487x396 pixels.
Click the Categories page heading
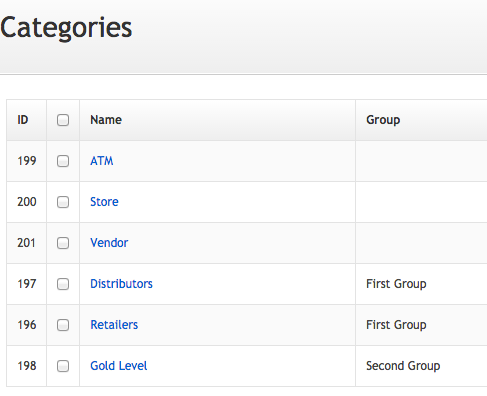(66, 28)
